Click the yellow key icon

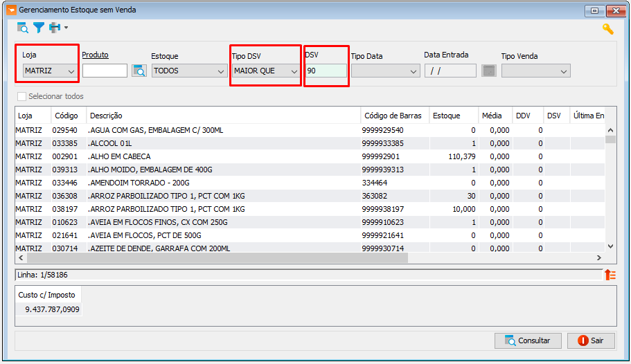point(607,29)
